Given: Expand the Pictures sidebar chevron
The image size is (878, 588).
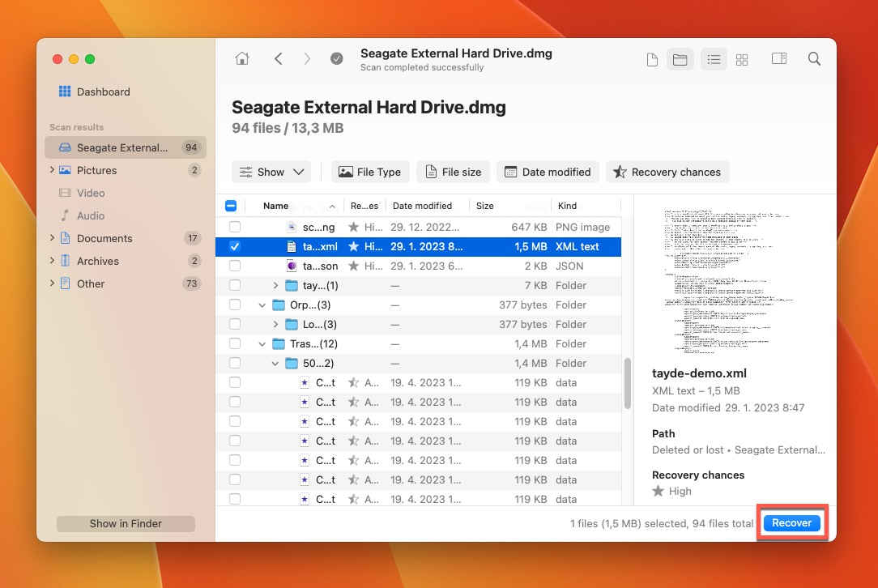Looking at the screenshot, I should tap(52, 170).
